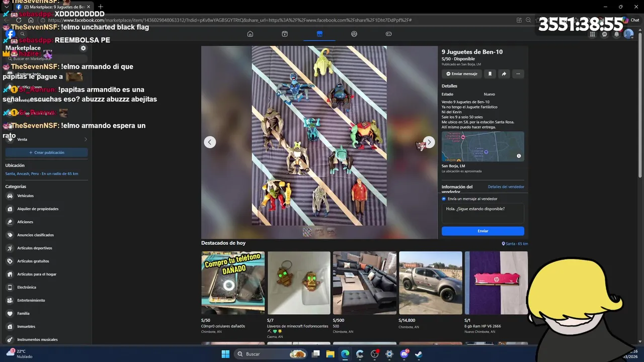
Task: Open the 8 gb Ram HP V6 2666 listing
Action: point(496,293)
